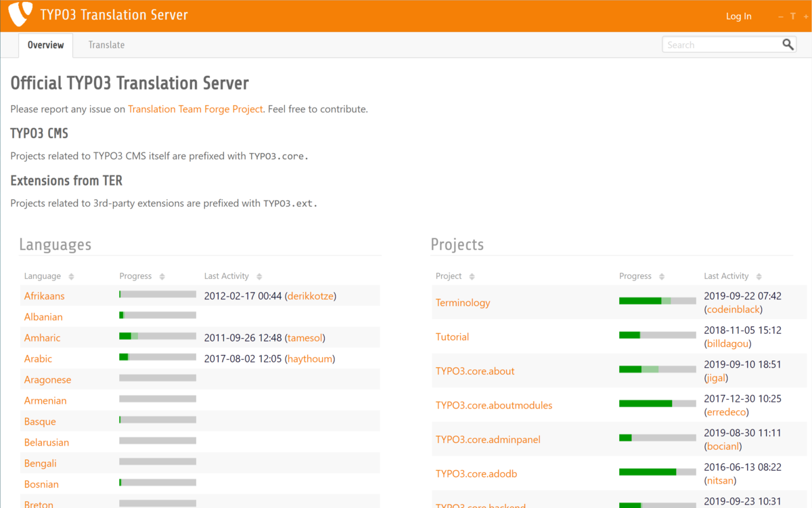Image resolution: width=812 pixels, height=508 pixels.
Task: Focus the Search input field
Action: 721,45
